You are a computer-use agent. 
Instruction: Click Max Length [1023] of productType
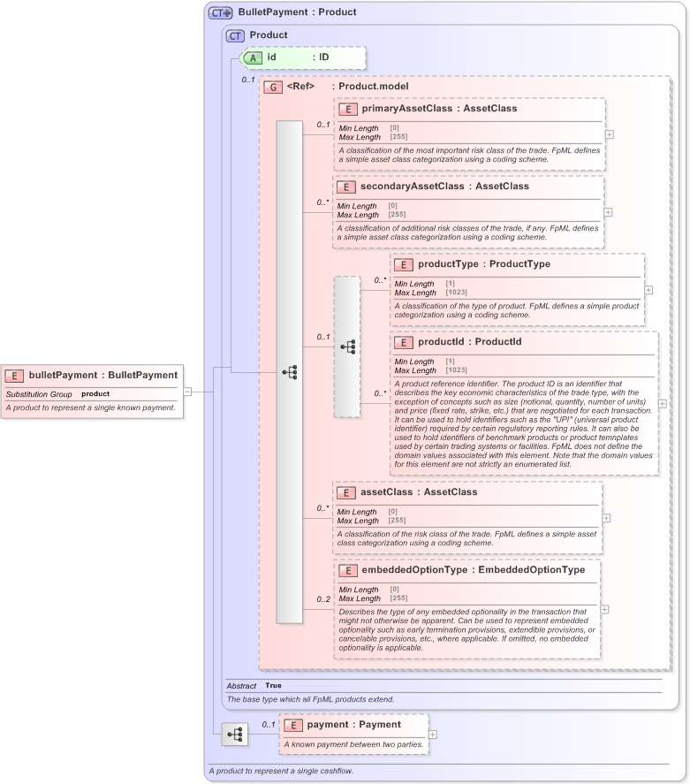[x=430, y=293]
